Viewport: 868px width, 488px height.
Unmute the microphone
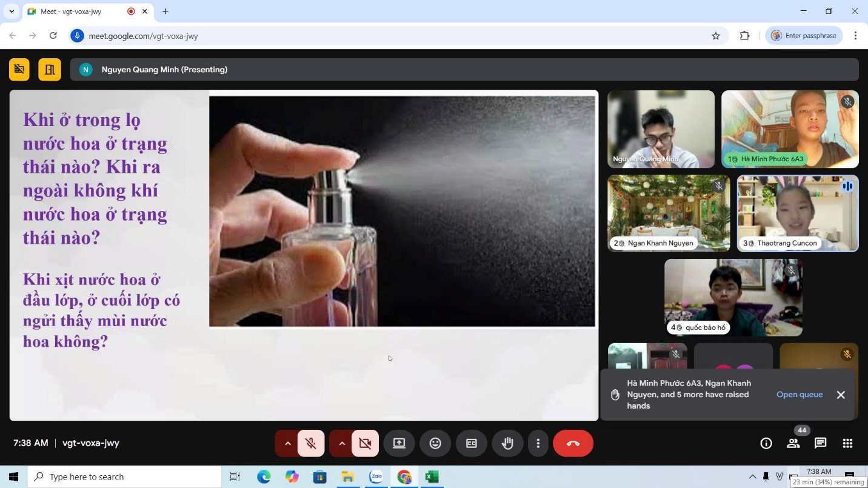click(x=311, y=443)
